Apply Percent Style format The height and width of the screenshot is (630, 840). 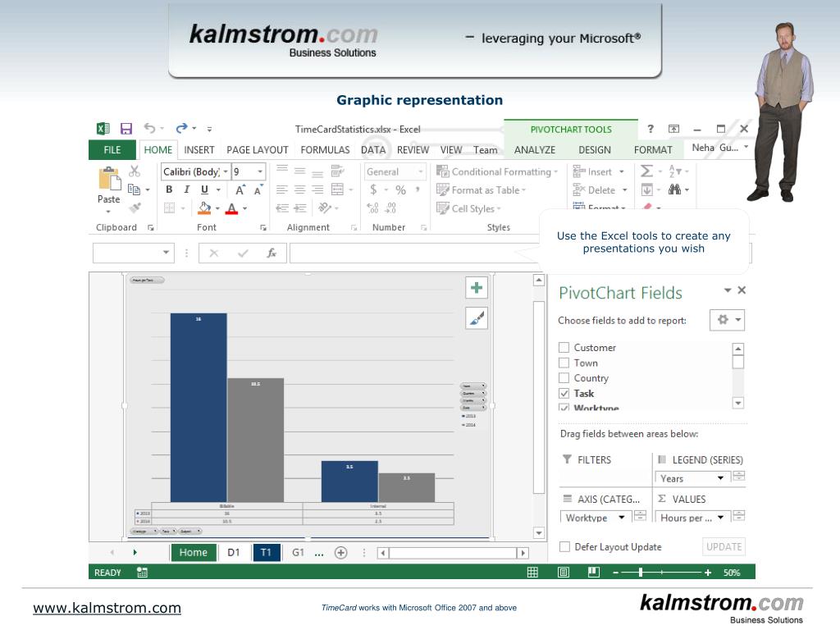(400, 189)
